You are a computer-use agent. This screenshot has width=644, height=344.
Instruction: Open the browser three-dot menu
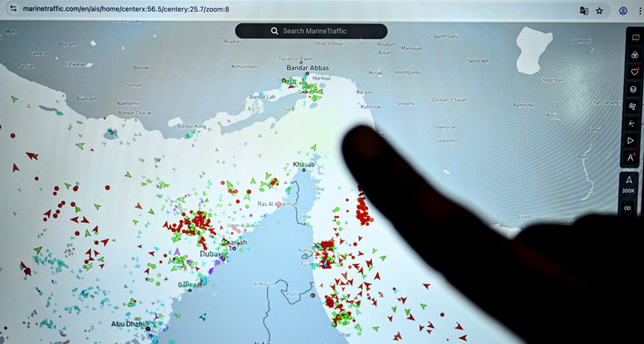(x=639, y=11)
